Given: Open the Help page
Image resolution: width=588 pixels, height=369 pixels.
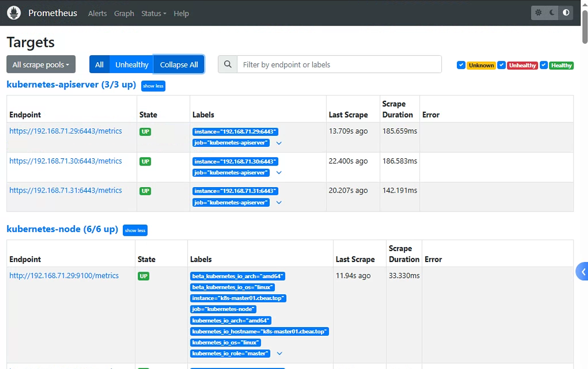Looking at the screenshot, I should click(181, 13).
